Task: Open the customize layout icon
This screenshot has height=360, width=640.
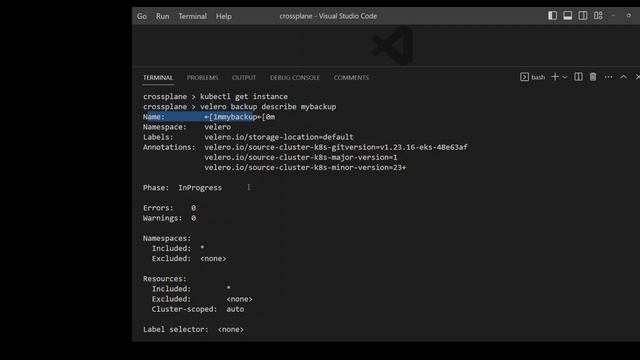Action: (598, 16)
